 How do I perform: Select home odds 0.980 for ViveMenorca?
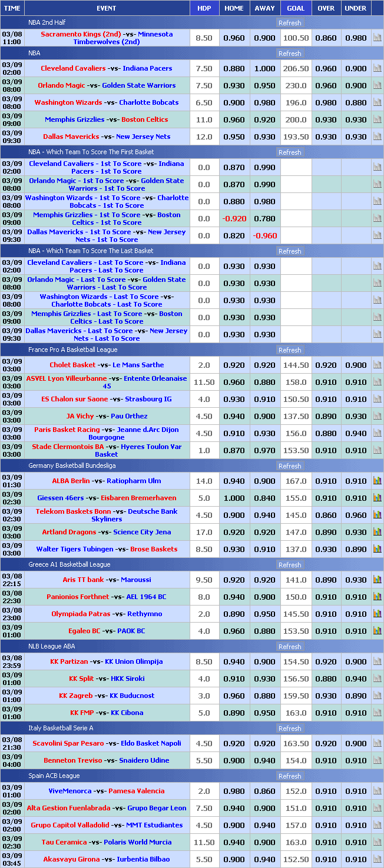tap(234, 791)
